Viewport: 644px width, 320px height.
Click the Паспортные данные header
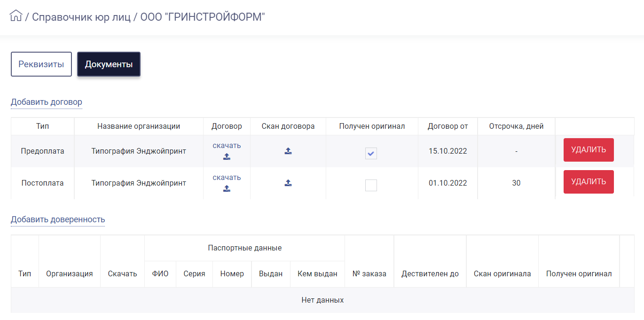(244, 248)
